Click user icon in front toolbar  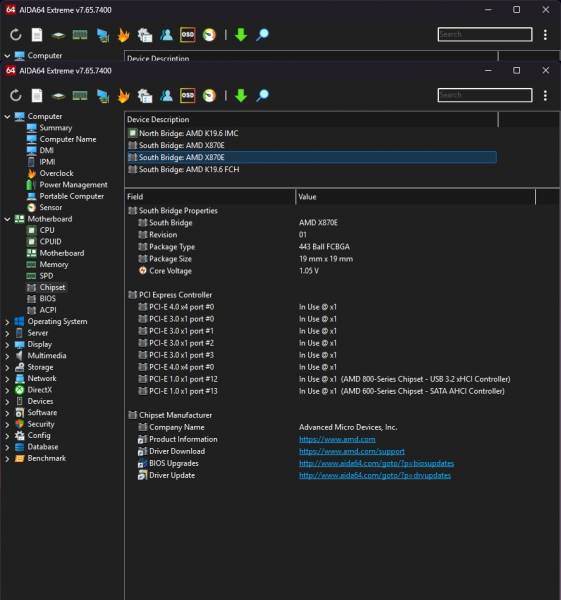(x=166, y=96)
